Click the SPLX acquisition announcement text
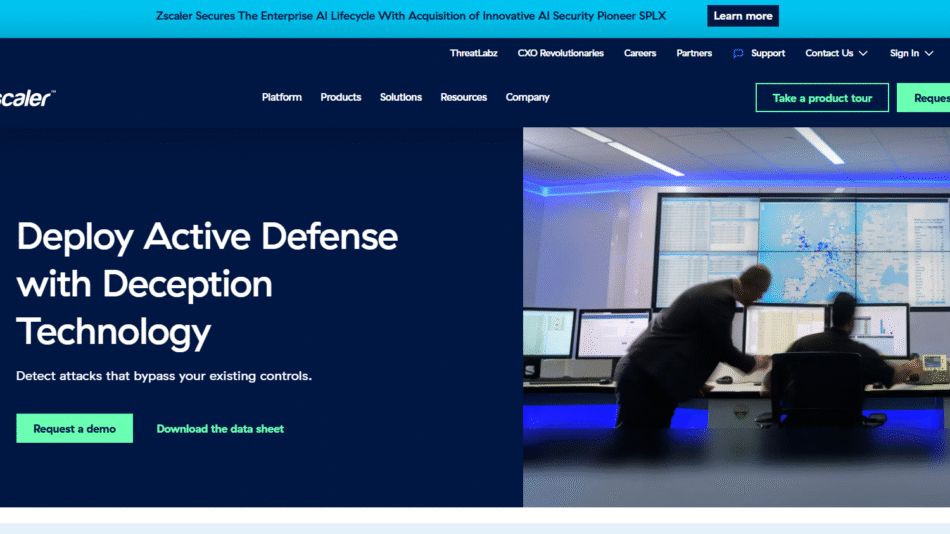 click(411, 16)
